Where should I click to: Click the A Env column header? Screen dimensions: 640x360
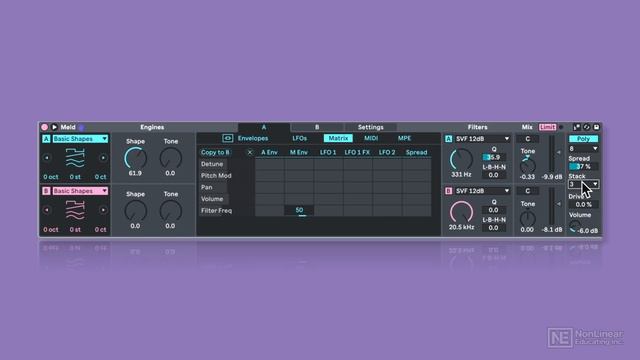click(x=269, y=152)
